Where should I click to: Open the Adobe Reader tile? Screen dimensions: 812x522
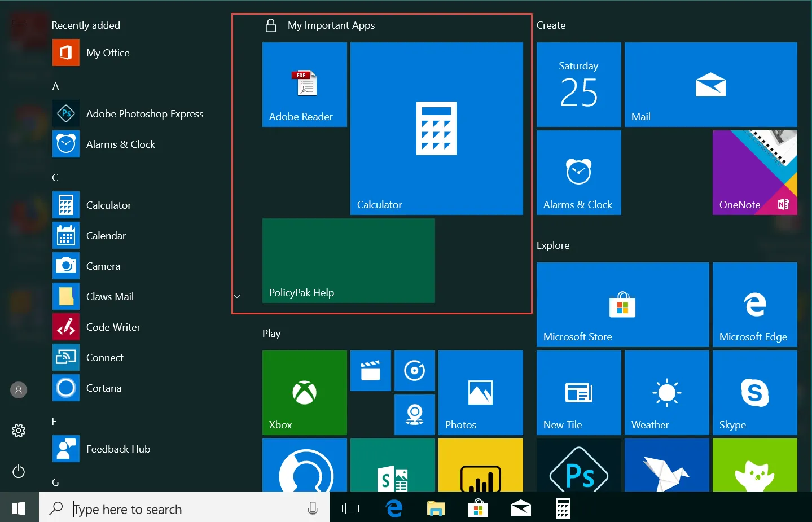[305, 85]
